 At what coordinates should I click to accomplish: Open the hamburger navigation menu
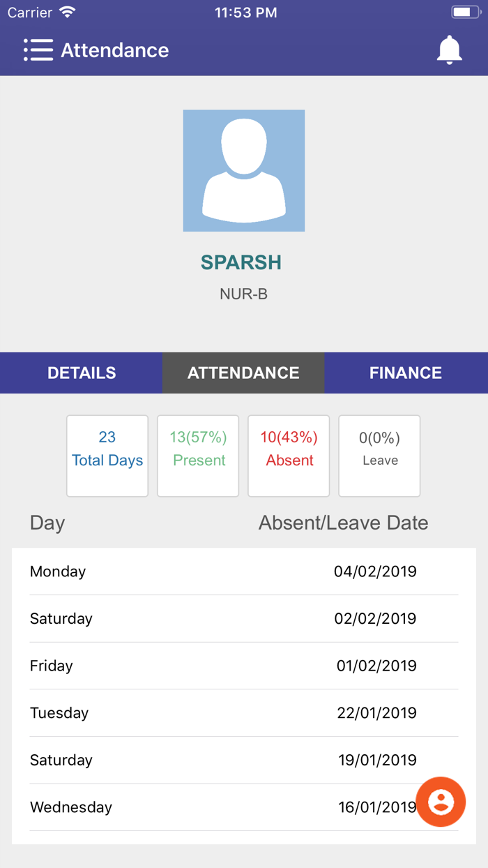(x=38, y=50)
